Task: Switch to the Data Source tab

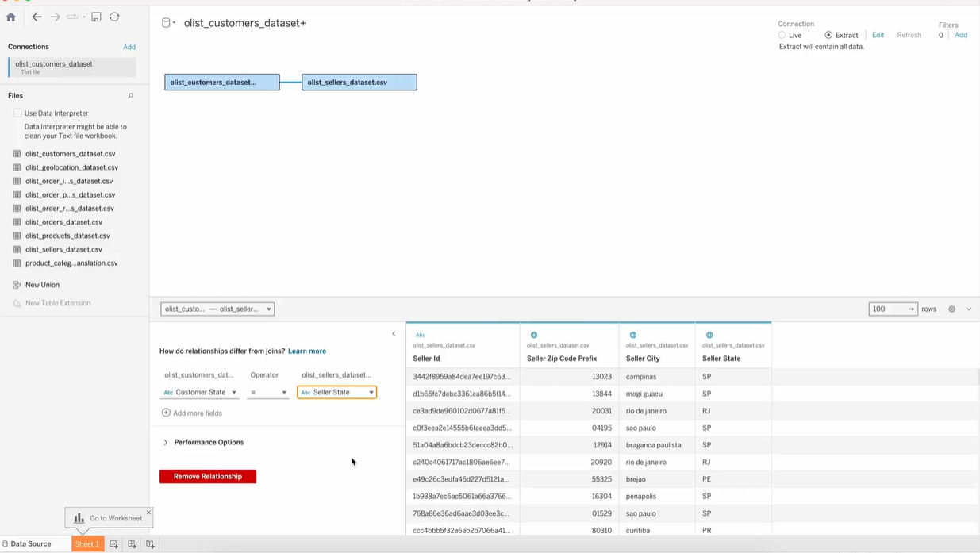Action: click(32, 544)
